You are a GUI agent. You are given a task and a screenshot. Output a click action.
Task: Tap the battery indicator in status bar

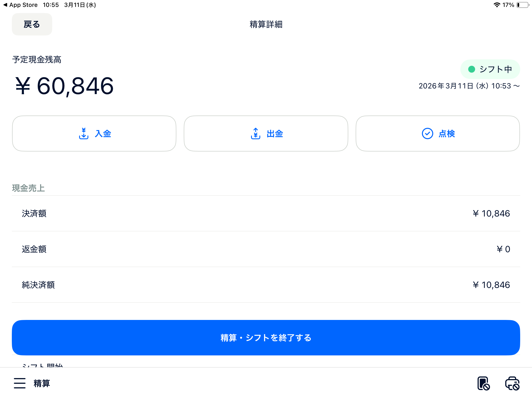[x=523, y=5]
